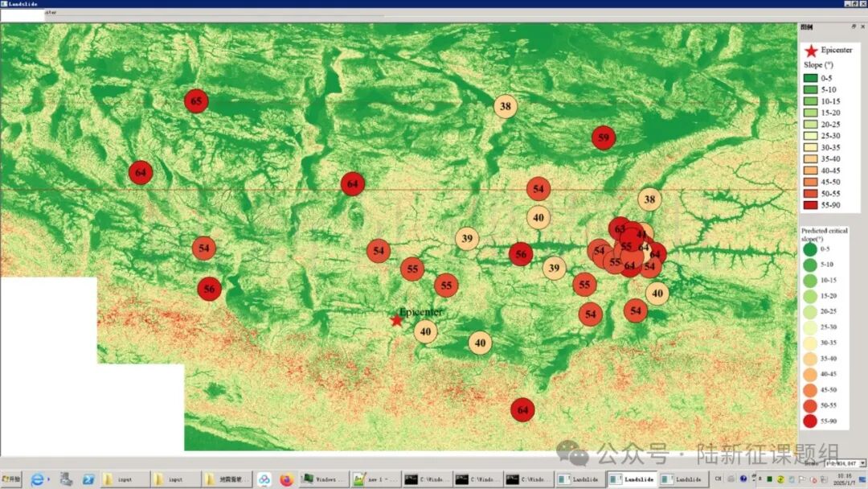Select the landslide marker labeled 59
The image size is (868, 489).
(604, 138)
